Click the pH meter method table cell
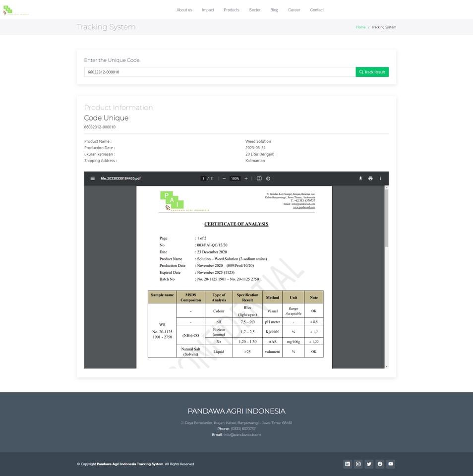 [x=272, y=322]
